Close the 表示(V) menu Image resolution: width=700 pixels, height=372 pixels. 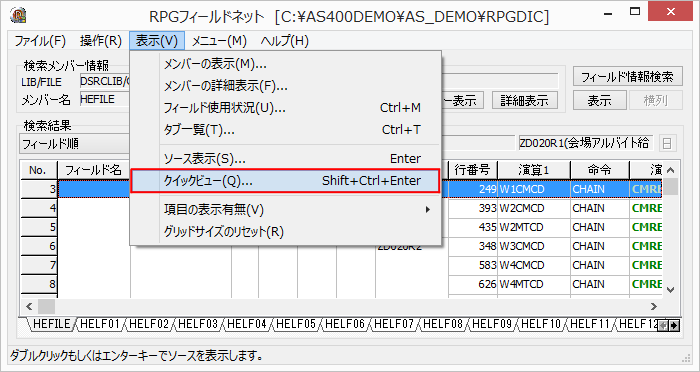pyautogui.click(x=157, y=41)
